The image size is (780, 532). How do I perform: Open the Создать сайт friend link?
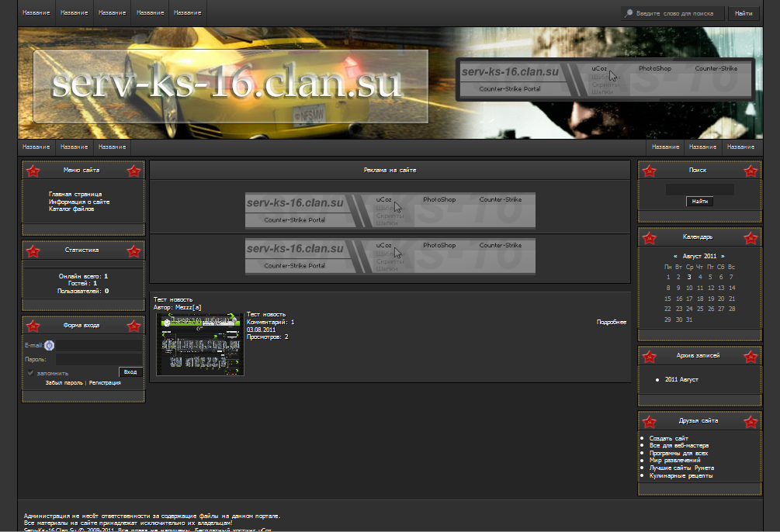tap(668, 438)
